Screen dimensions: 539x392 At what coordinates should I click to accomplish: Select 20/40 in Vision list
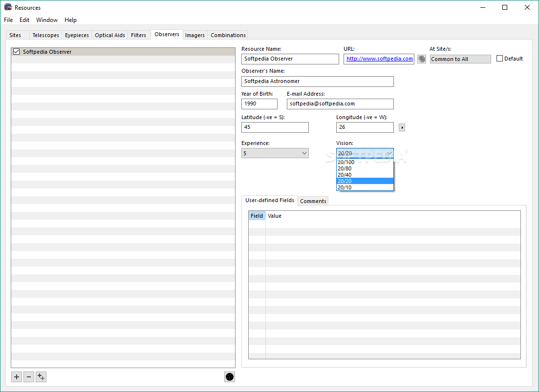[365, 175]
